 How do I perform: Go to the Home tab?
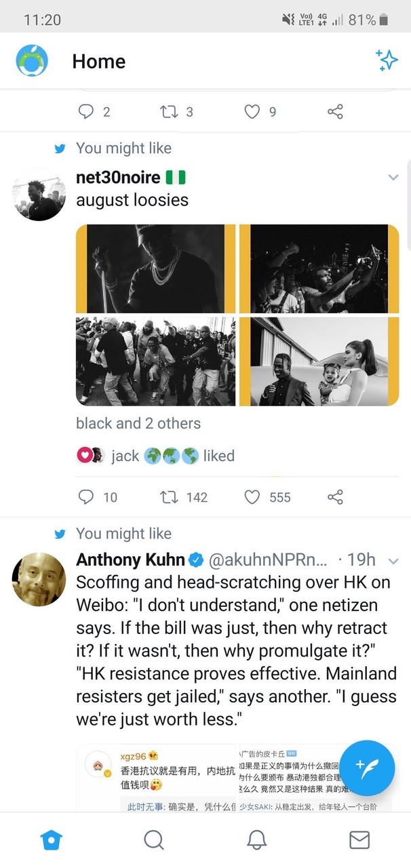(52, 840)
